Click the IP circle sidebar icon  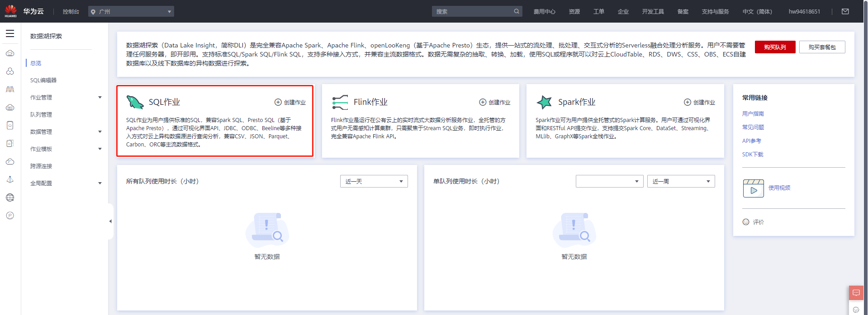click(10, 216)
